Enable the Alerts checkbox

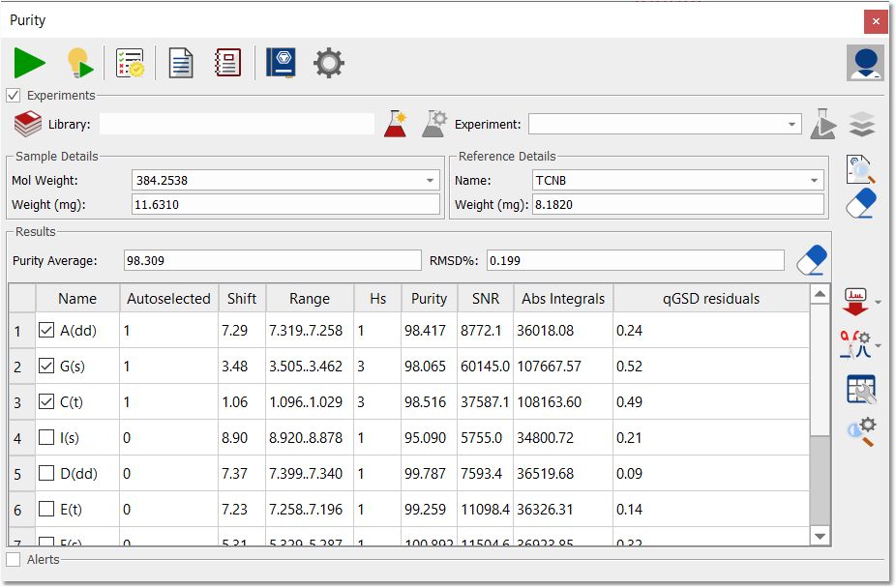[14, 559]
